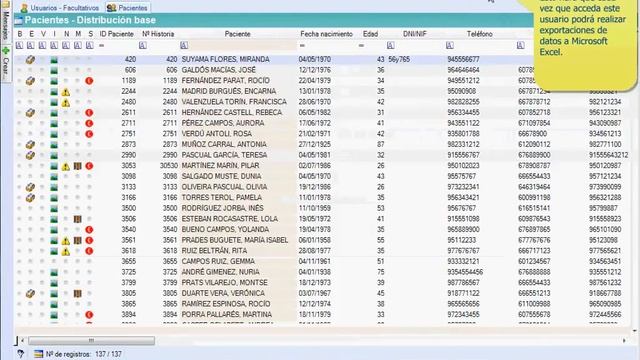Click the horizontal scrollbar left arrow
This screenshot has width=640, height=360.
(x=22, y=340)
